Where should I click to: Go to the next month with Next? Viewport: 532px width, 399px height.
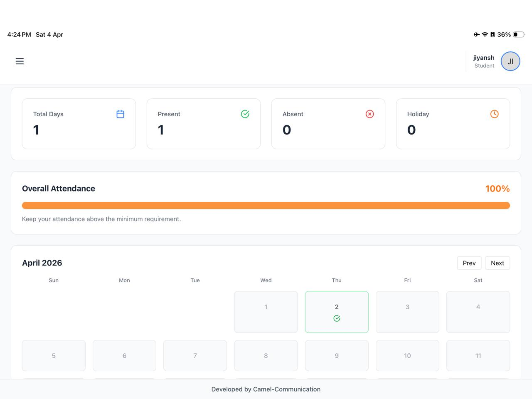(x=497, y=263)
